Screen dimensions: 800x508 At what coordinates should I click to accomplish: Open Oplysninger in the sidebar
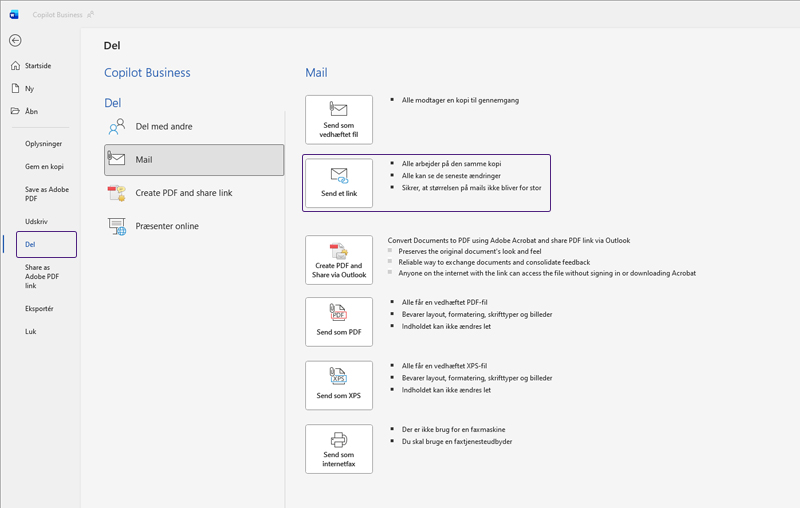tap(43, 143)
